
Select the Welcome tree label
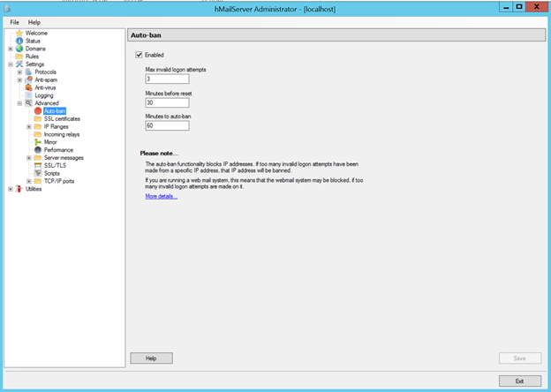click(x=36, y=33)
